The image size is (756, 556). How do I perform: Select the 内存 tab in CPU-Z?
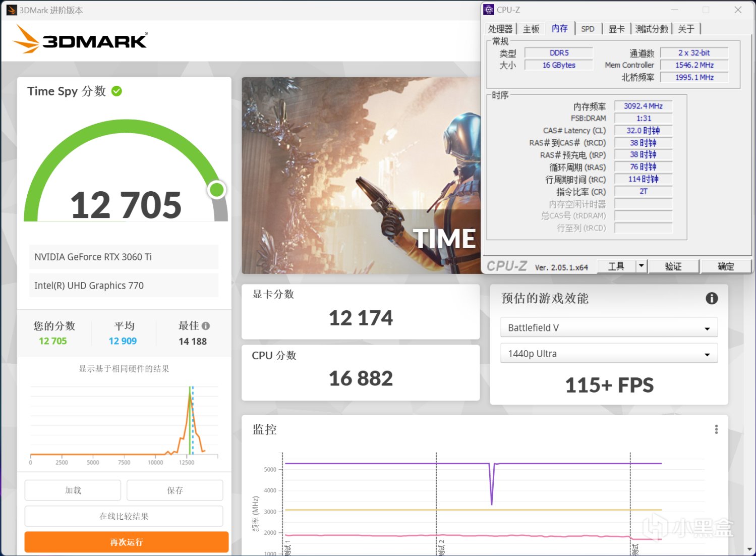click(x=559, y=28)
